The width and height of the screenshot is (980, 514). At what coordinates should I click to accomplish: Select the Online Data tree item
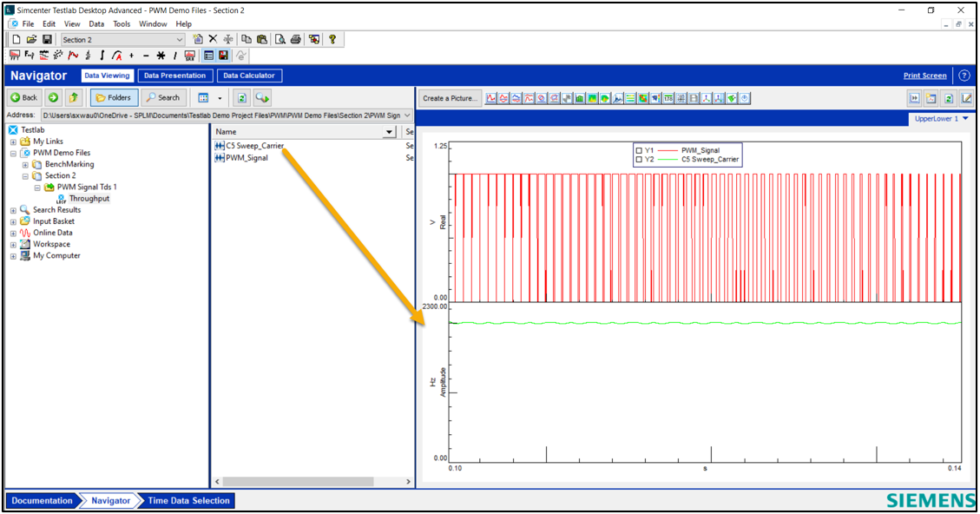point(52,233)
